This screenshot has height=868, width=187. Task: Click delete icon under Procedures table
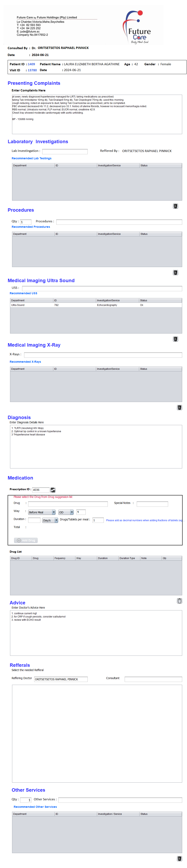point(175,273)
